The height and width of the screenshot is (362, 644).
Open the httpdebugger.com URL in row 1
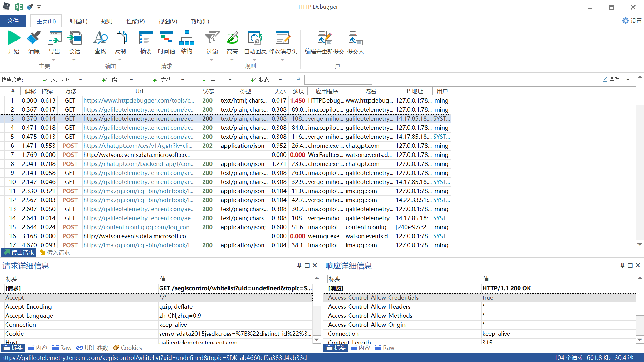139,100
